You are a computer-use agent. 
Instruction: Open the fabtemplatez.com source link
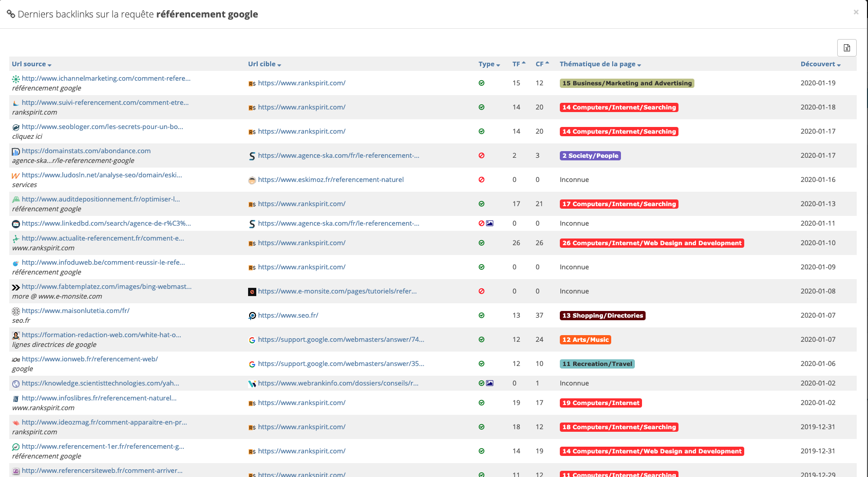(106, 287)
